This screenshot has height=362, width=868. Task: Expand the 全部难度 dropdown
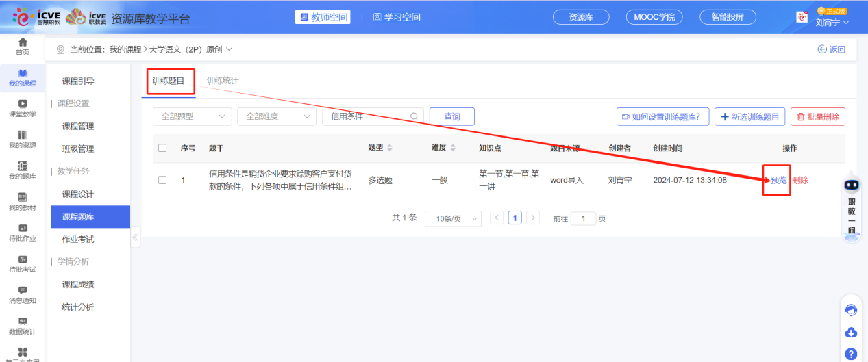click(277, 116)
